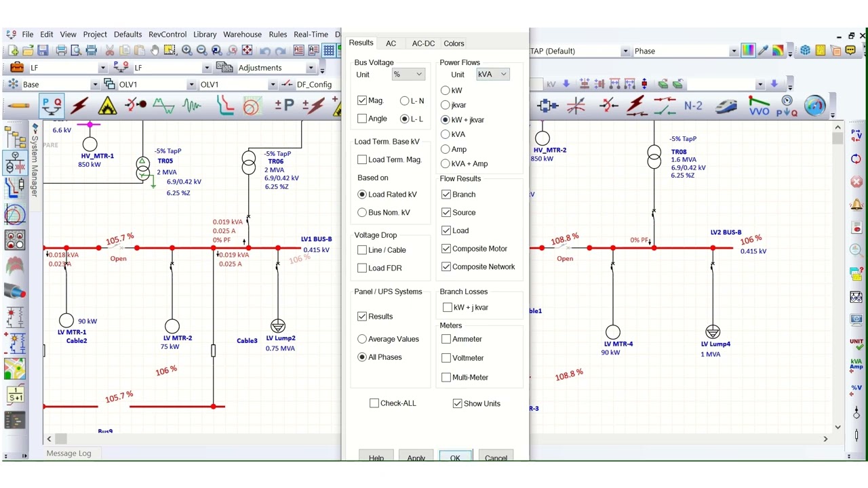Zoom in on the one-line diagram
Screen dimensions: 868x488
tap(186, 51)
